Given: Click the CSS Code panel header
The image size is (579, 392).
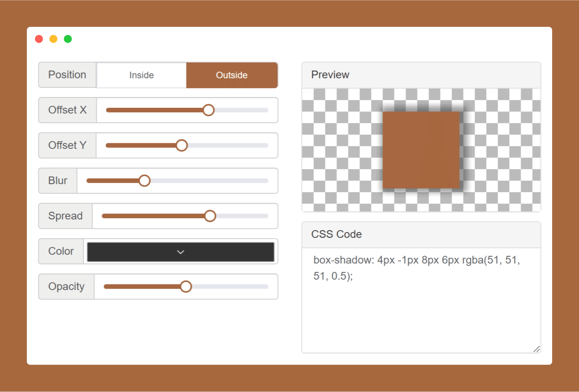Looking at the screenshot, I should [421, 234].
